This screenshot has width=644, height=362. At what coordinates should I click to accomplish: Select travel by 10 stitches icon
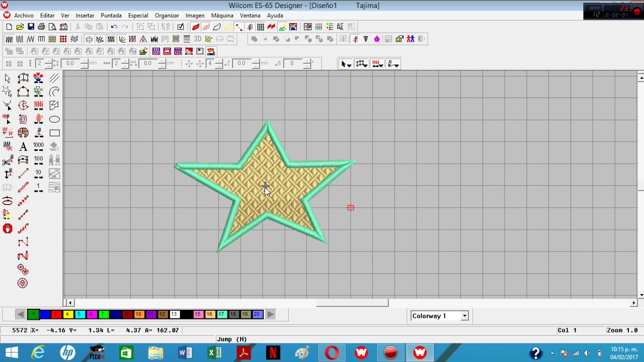coord(39,174)
